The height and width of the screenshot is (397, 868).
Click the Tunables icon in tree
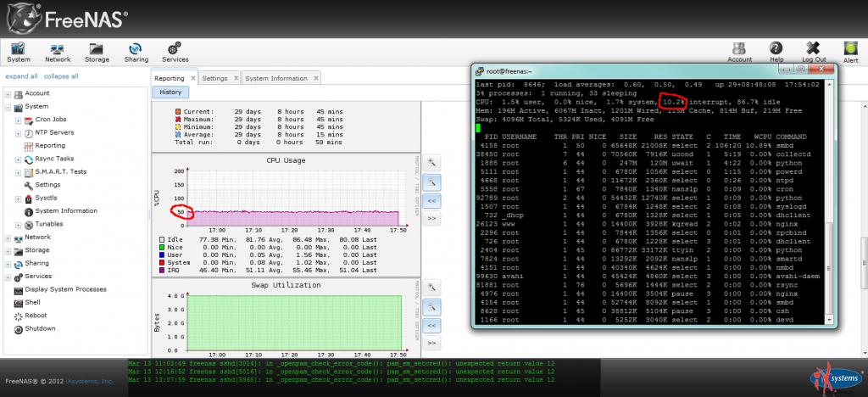point(29,225)
